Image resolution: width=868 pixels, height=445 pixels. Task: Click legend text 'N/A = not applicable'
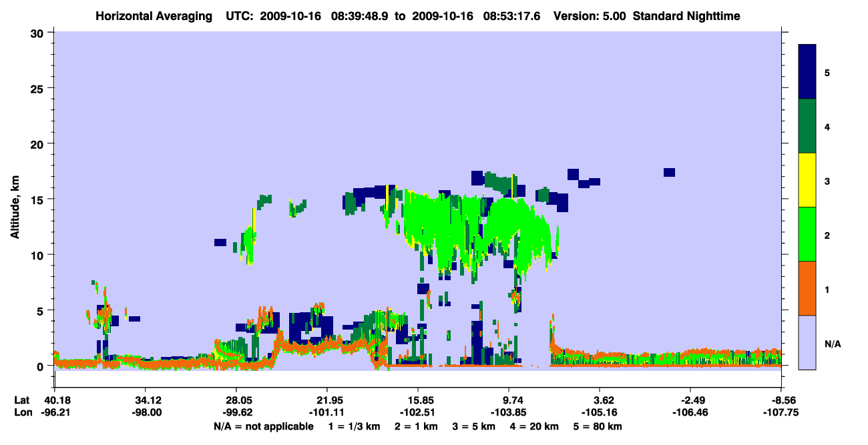click(263, 426)
